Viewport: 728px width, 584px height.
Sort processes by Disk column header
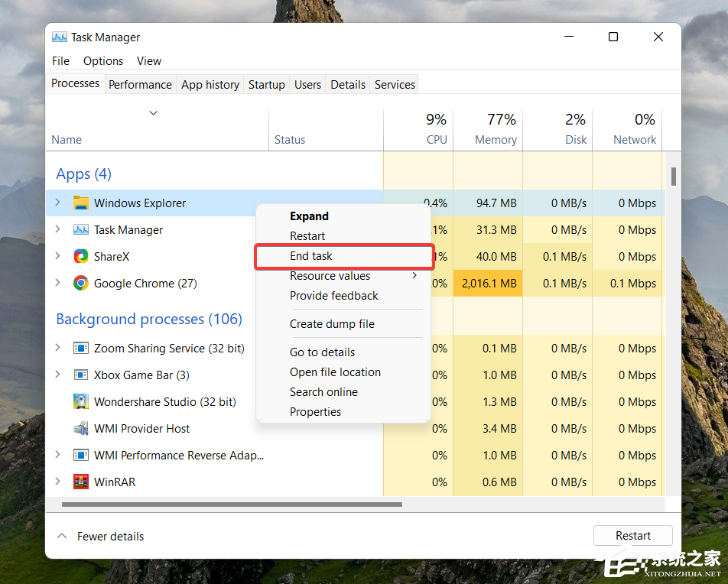[557, 131]
